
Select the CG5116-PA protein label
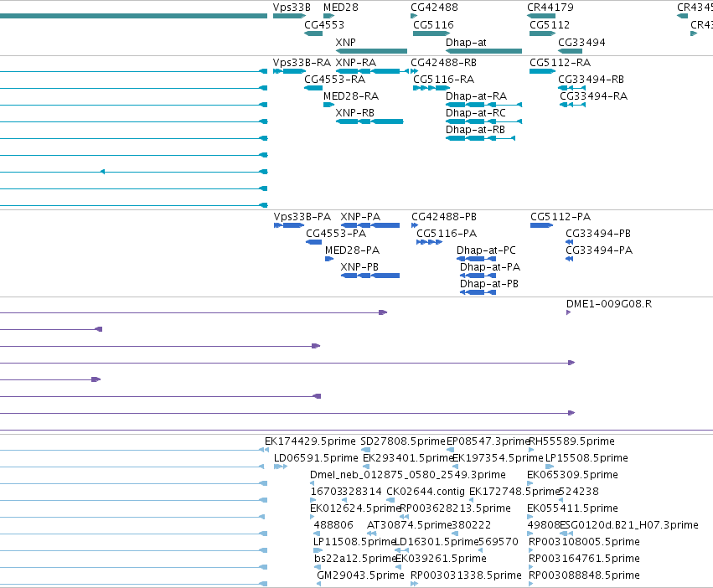tap(447, 234)
